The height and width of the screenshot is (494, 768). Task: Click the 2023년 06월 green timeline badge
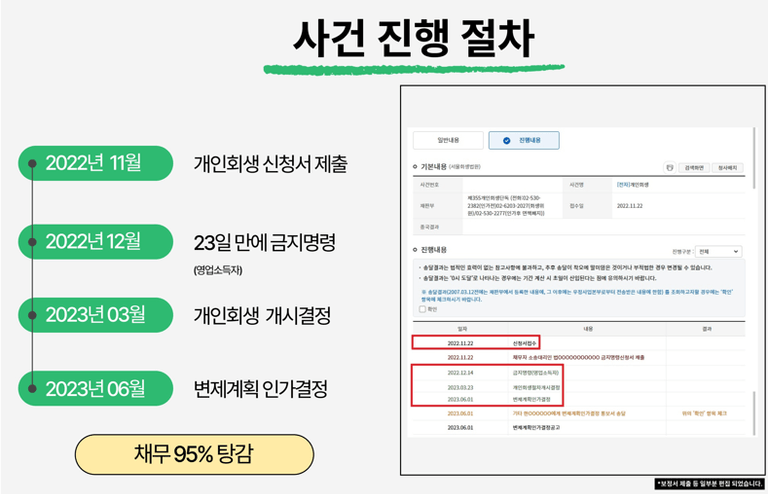[94, 388]
